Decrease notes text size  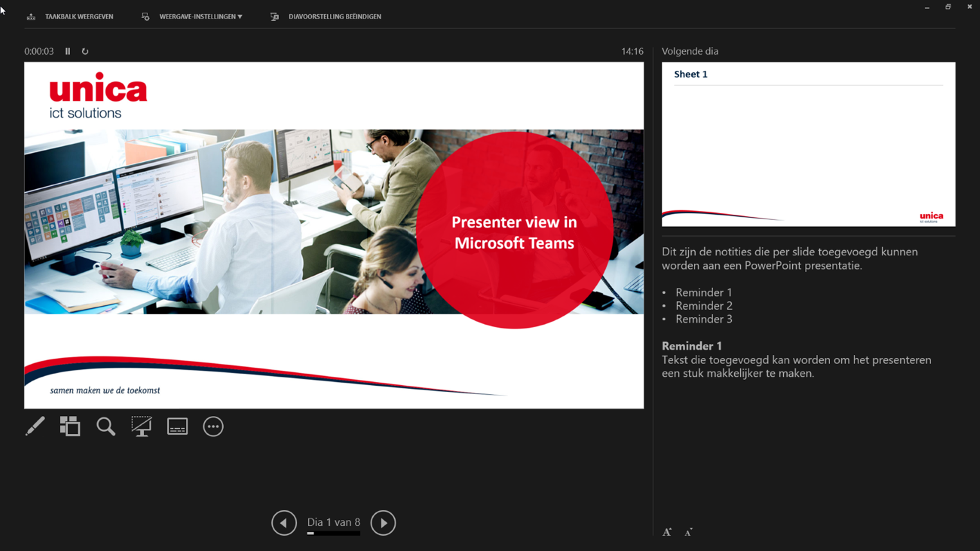pos(688,532)
